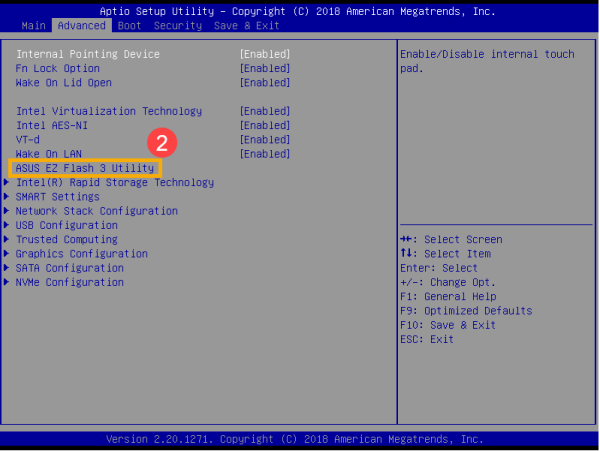Select the VT-d setting
The height and width of the screenshot is (451, 600).
[28, 140]
